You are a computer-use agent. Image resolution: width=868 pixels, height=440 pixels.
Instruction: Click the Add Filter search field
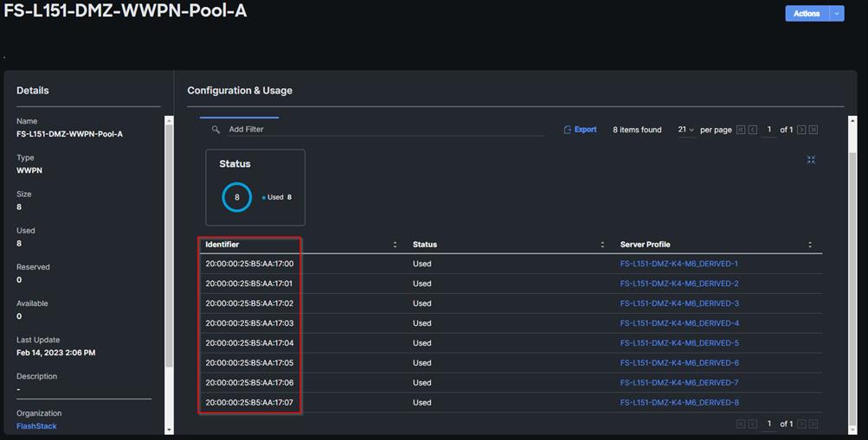point(381,130)
